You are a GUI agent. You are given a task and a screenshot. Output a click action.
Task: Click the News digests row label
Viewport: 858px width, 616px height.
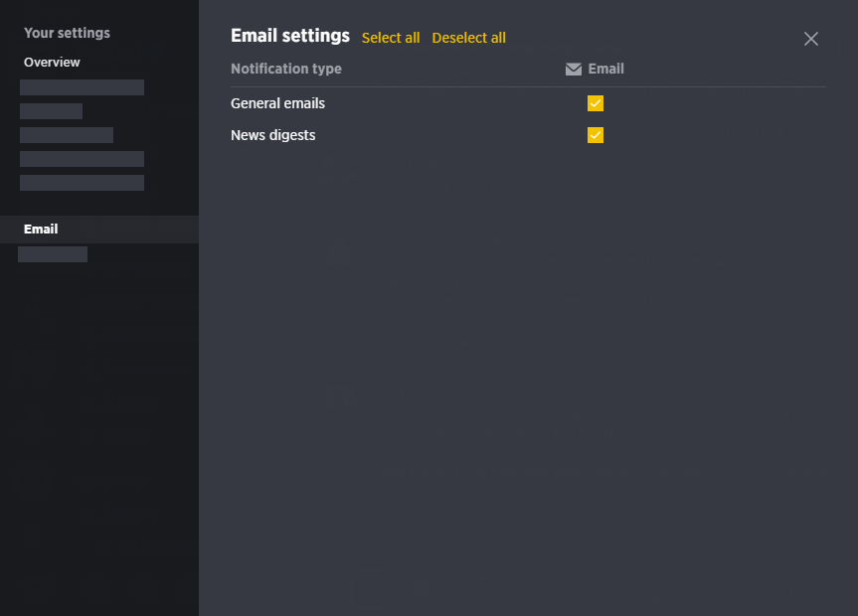point(272,135)
